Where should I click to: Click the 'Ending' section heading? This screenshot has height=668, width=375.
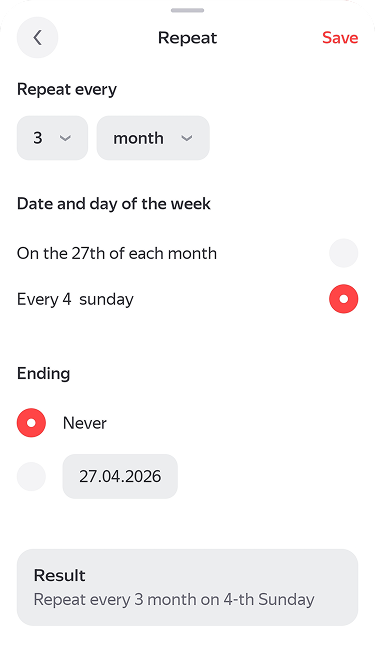43,374
